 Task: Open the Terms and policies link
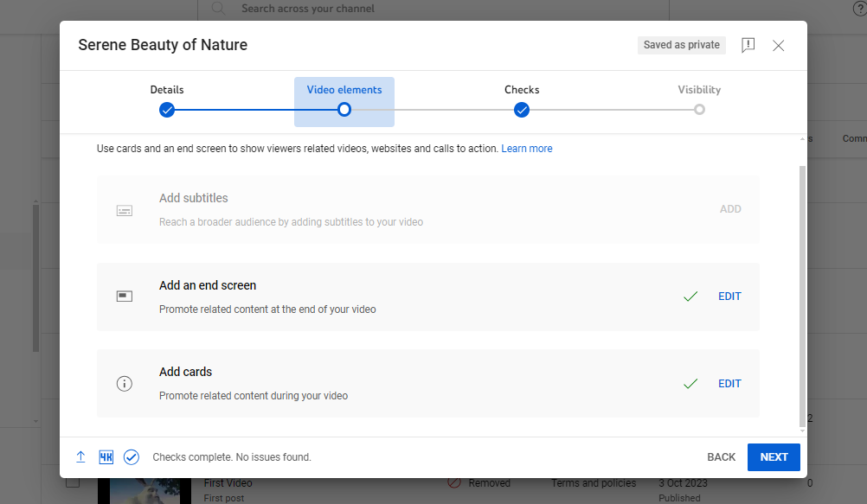coord(594,483)
